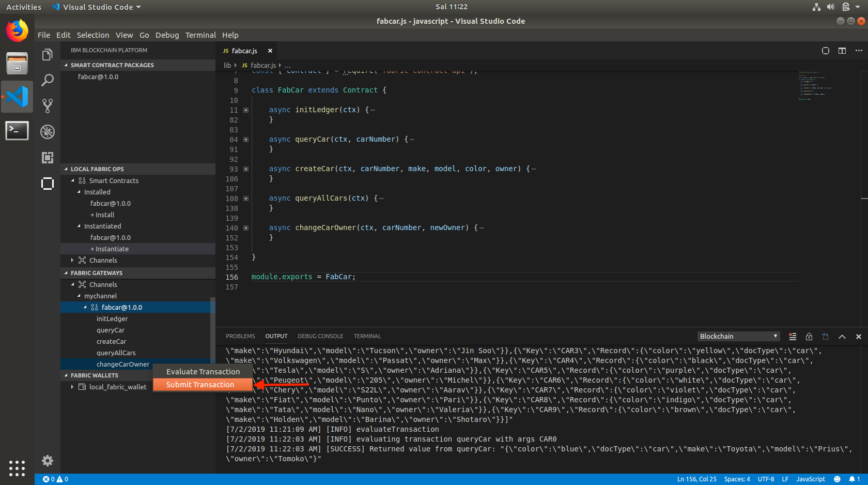
Task: Unfold queryAllCars function at line 108
Action: 246,199
